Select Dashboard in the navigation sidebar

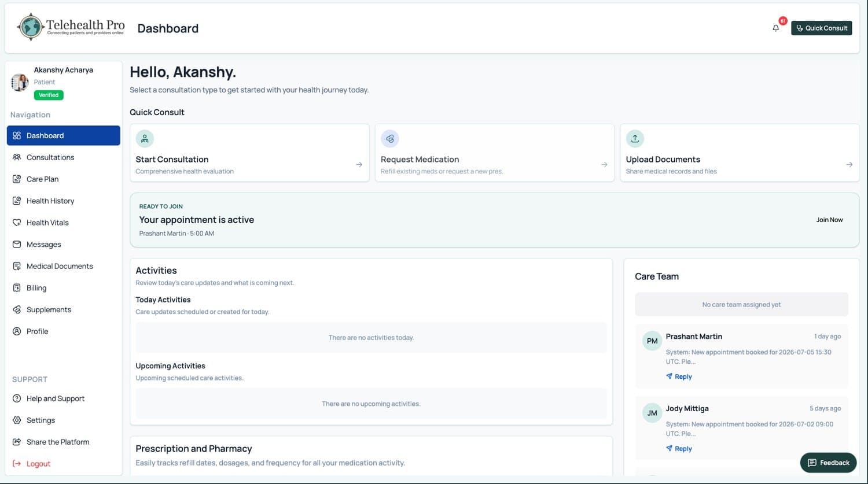[64, 135]
